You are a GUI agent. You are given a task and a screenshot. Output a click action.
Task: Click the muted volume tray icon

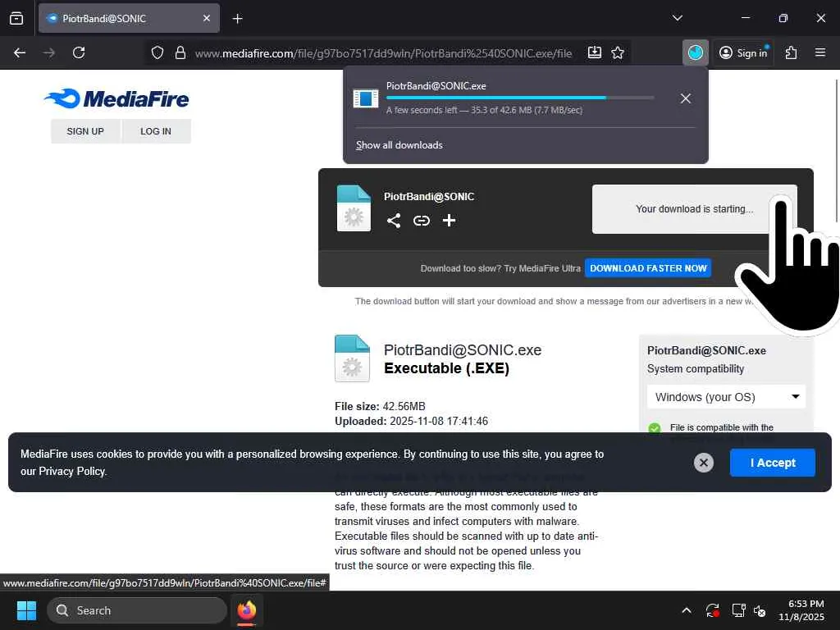(760, 610)
